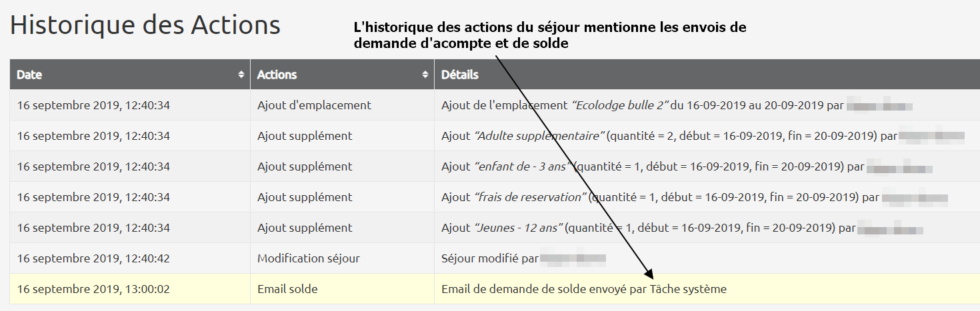Select the "Séjour modifié par" details cell
980x311 pixels.
point(490,258)
